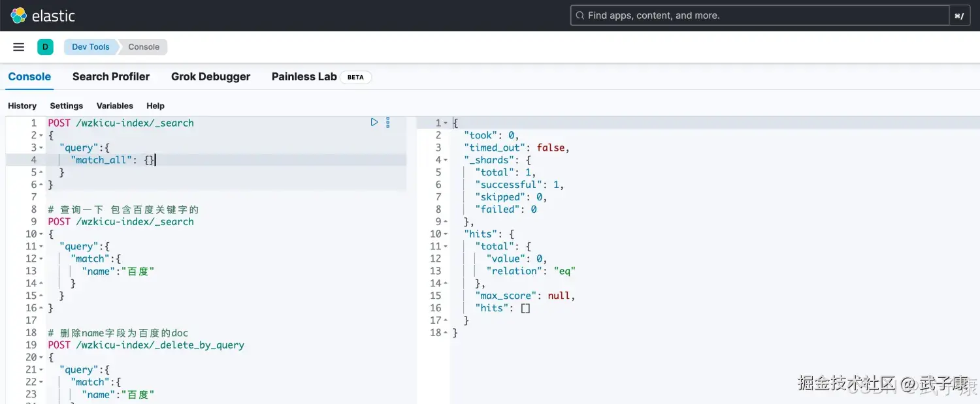Run the request with the play icon
Image resolution: width=980 pixels, height=404 pixels.
point(374,122)
